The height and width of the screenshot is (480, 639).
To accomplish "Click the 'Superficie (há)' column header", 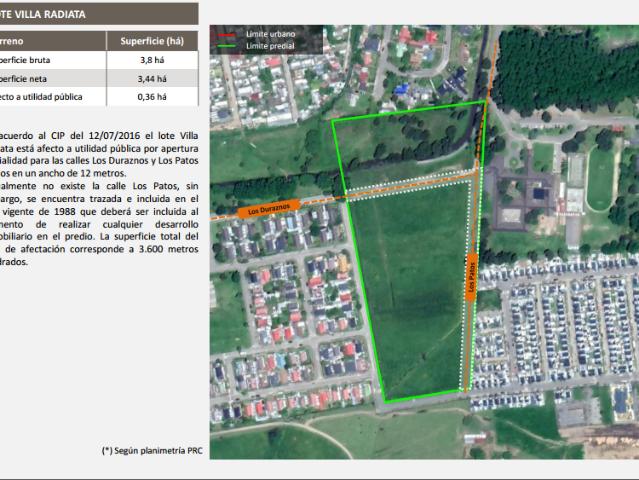I will coord(152,41).
